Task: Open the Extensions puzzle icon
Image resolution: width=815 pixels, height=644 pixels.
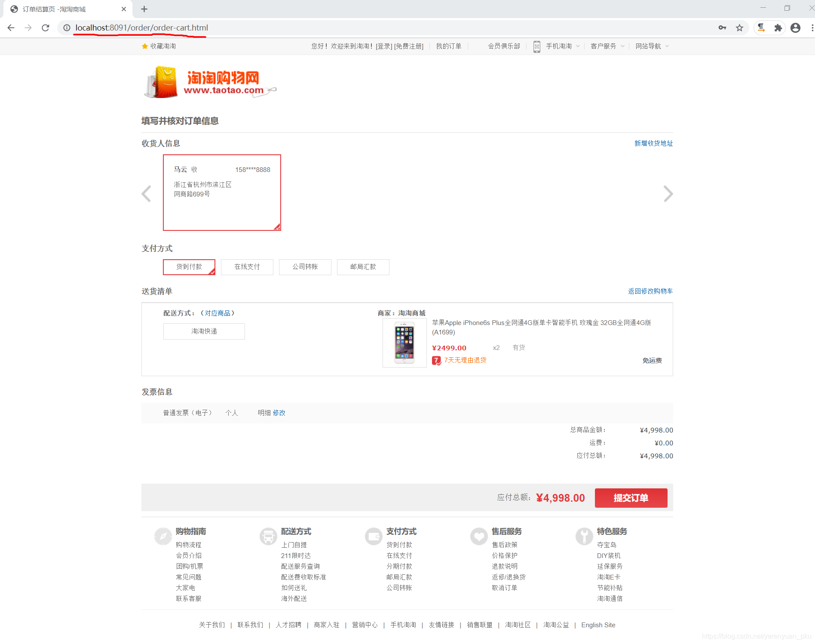Action: point(778,28)
